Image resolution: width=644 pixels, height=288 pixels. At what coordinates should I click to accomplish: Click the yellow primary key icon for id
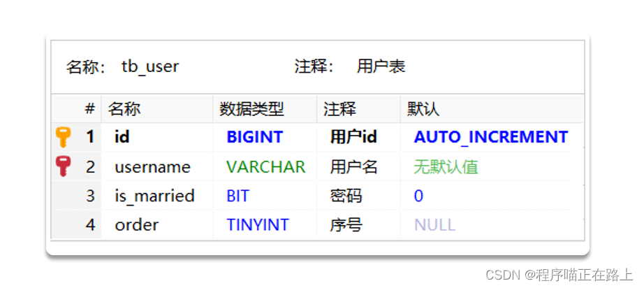[64, 137]
